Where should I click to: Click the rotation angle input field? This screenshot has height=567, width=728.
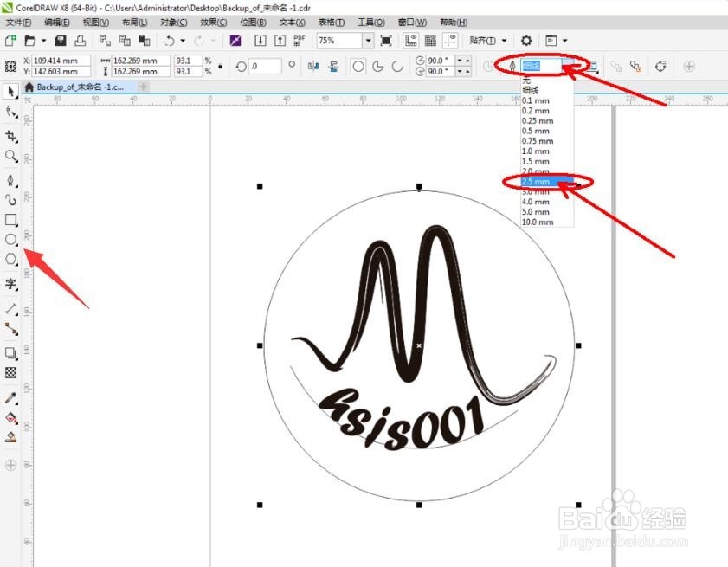265,67
